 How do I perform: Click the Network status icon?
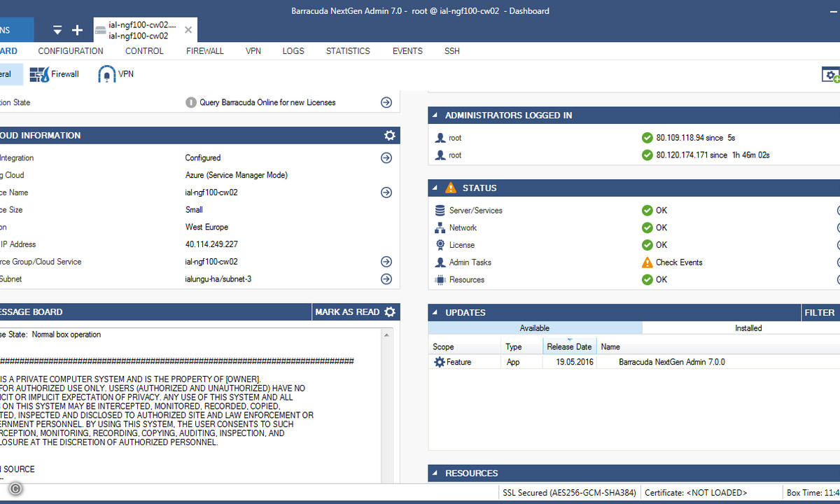pos(440,228)
